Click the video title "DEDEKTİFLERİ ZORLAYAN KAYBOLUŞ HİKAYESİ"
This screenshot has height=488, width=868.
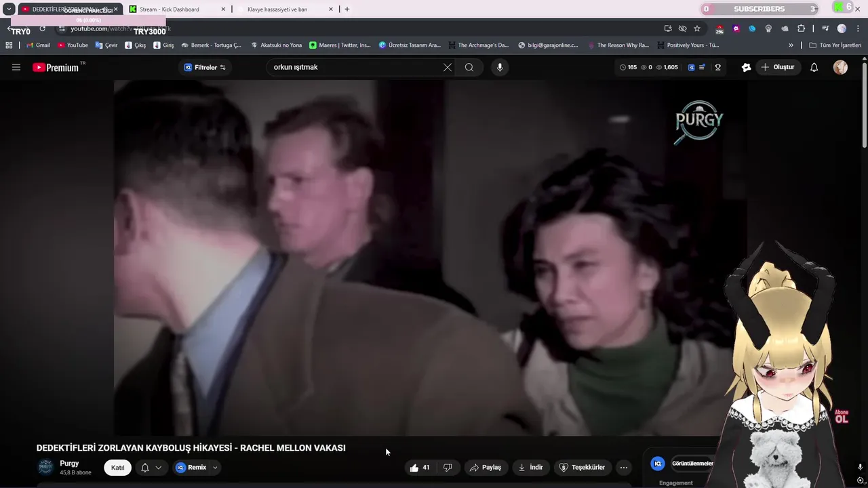tap(191, 448)
